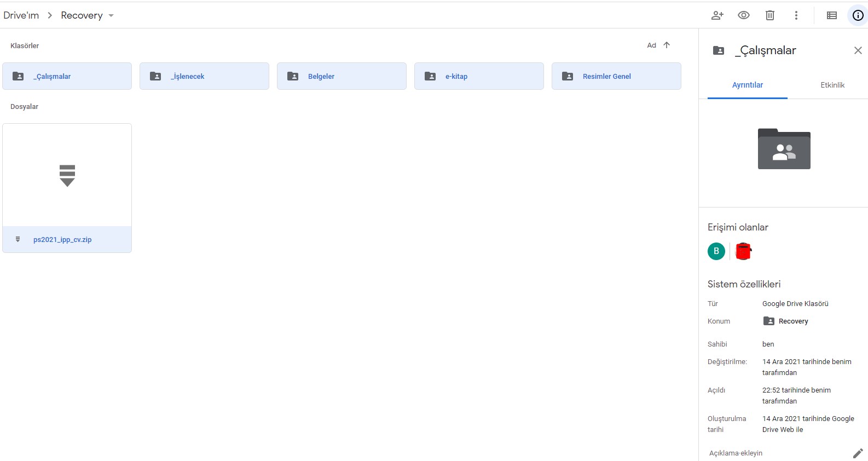Open the Recovery location link in details

[792, 321]
